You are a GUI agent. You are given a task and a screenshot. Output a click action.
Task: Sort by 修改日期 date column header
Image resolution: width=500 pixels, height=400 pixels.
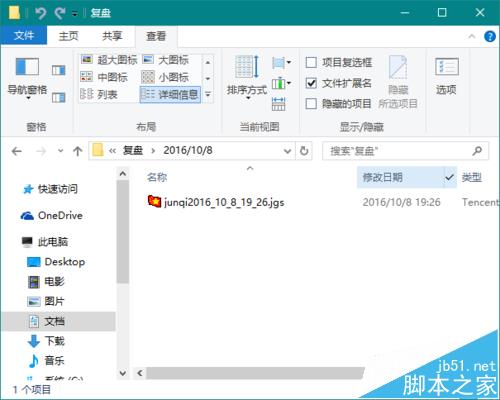click(x=382, y=177)
